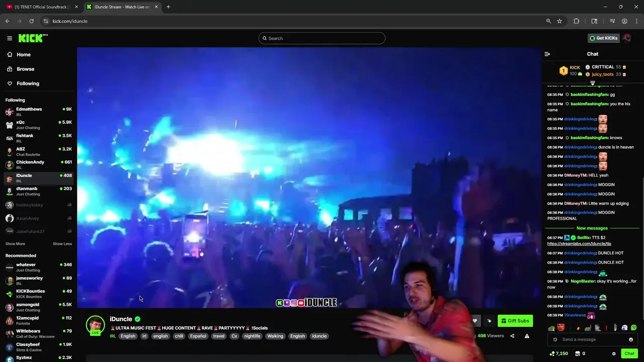Click Show Less under Following
The width and height of the screenshot is (644, 362).
62,244
